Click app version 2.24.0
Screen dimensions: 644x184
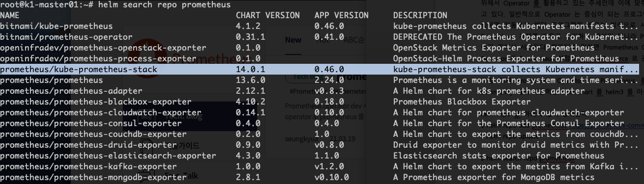pyautogui.click(x=329, y=80)
